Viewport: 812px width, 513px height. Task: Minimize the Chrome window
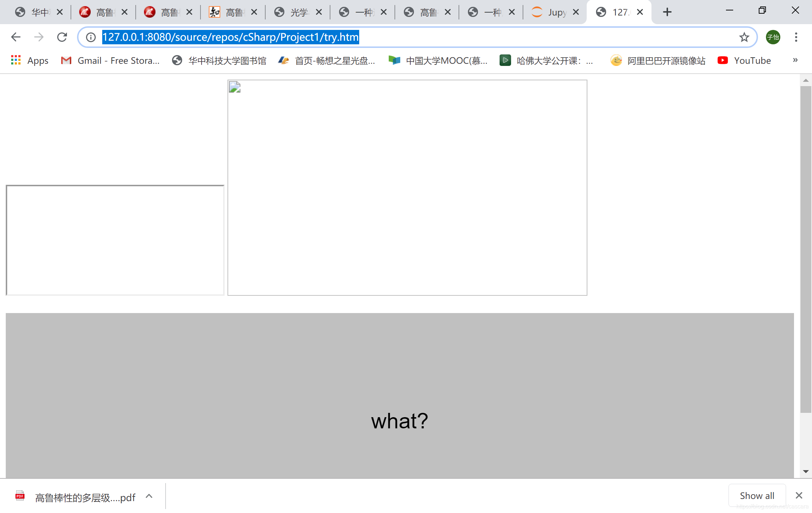(x=730, y=10)
